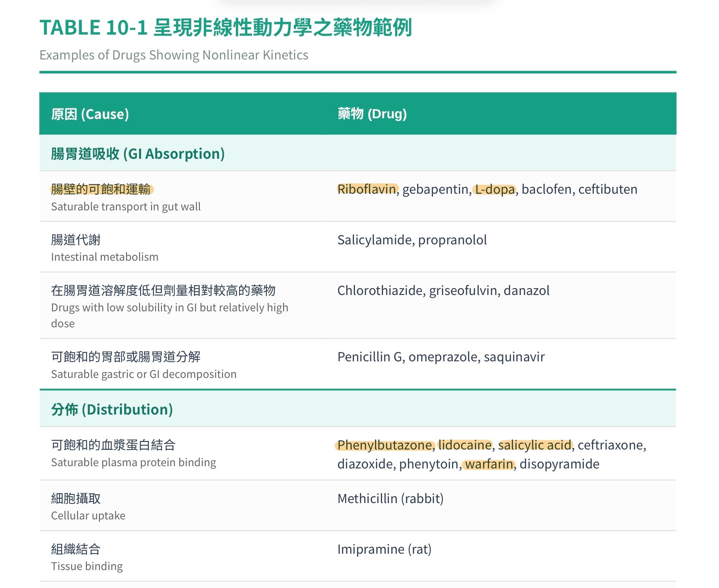The height and width of the screenshot is (588, 719).
Task: Click the drug name 'disopyramide'
Action: (x=559, y=464)
